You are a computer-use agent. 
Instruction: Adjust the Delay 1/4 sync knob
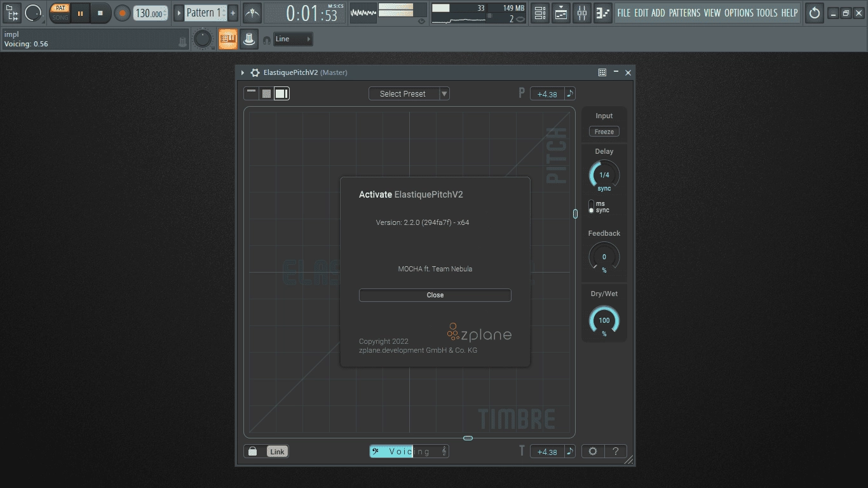[604, 175]
